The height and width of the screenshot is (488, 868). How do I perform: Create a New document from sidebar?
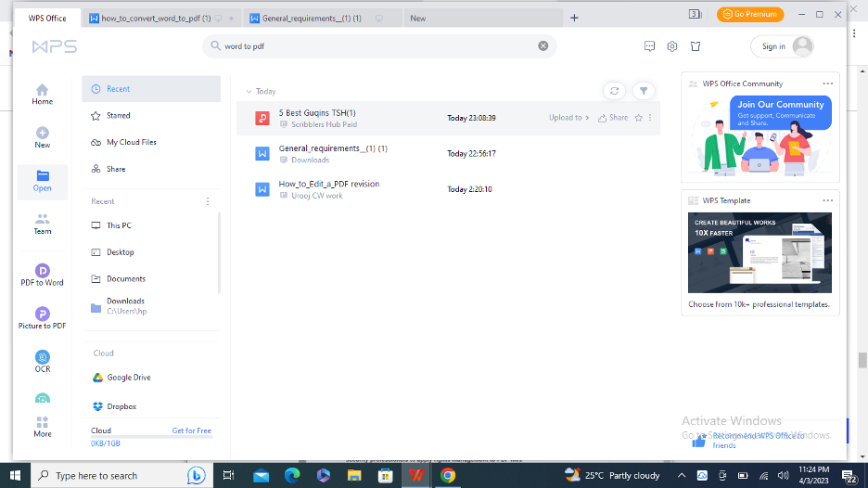(42, 137)
